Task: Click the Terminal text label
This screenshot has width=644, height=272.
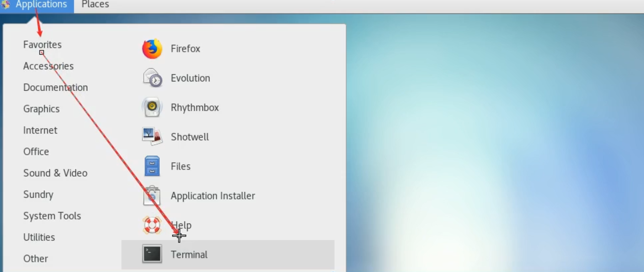Action: coord(189,255)
